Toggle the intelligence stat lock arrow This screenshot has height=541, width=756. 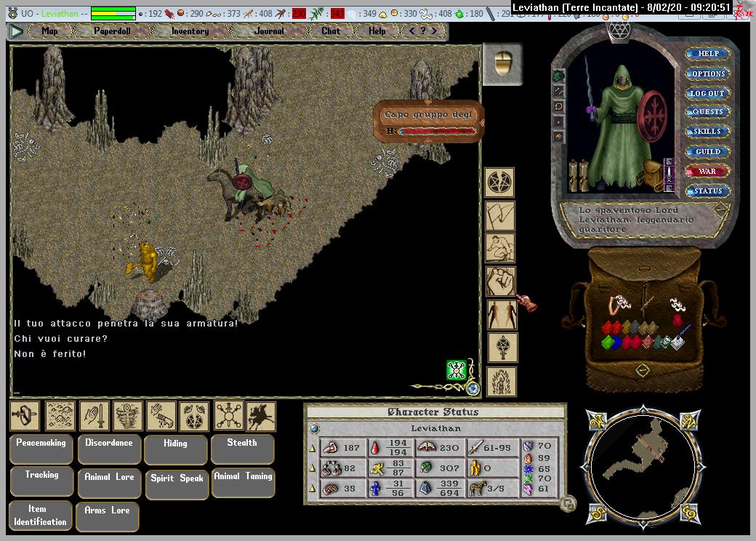[313, 489]
